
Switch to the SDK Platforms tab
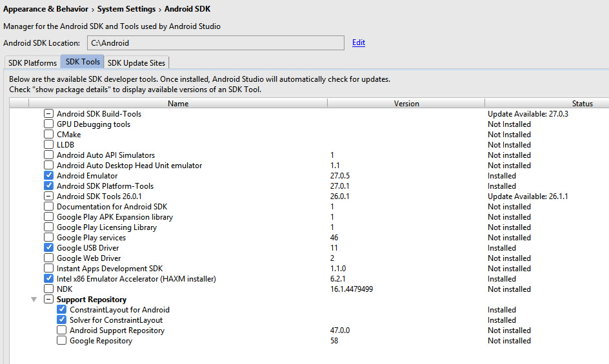tap(33, 62)
